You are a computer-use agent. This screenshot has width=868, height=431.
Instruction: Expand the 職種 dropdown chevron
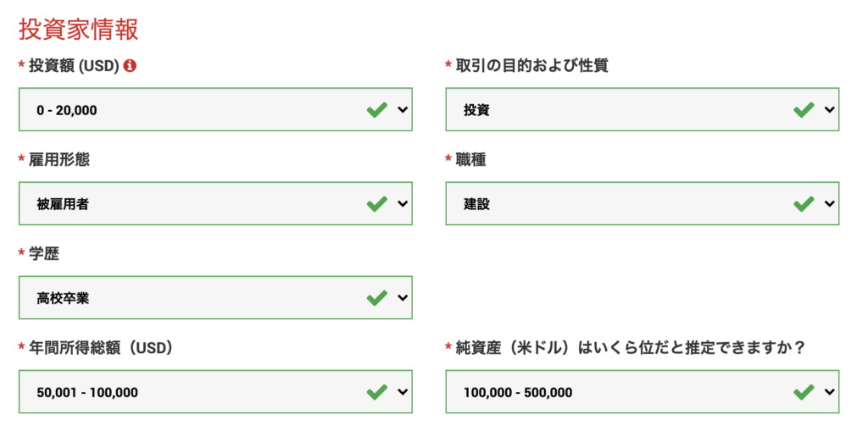pos(828,204)
